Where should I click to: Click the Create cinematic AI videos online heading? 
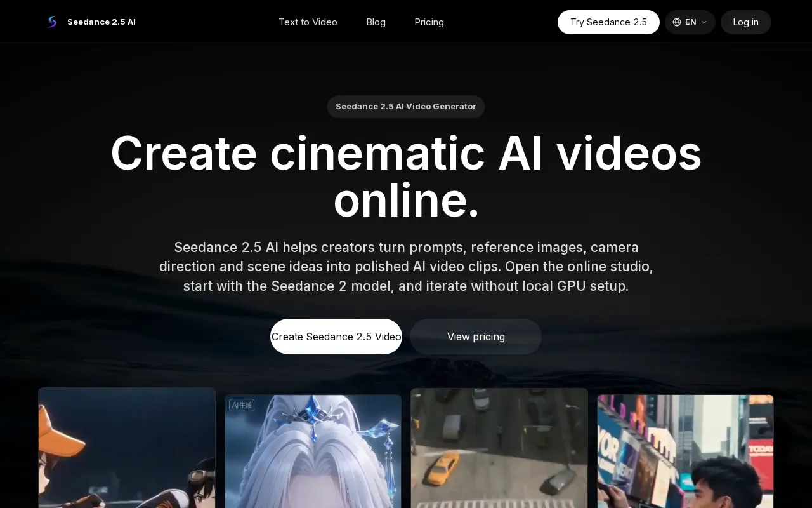pyautogui.click(x=406, y=177)
